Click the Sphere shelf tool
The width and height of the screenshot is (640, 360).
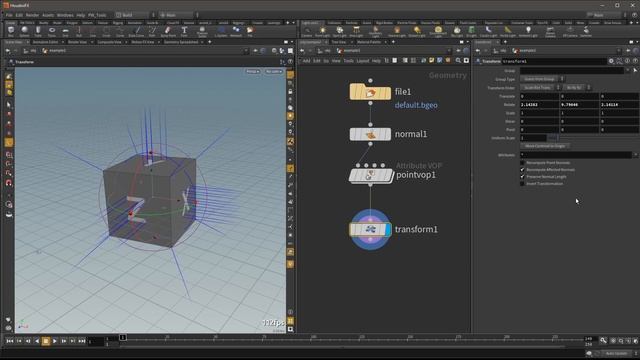(24, 31)
